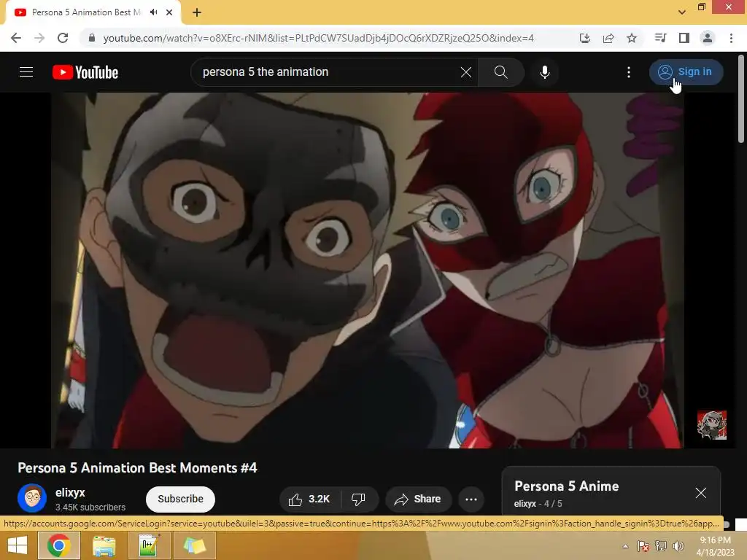
Task: Install app icon in address bar
Action: point(584,38)
